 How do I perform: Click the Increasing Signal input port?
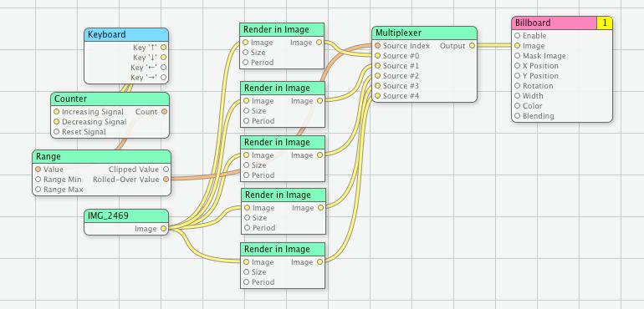coord(57,112)
